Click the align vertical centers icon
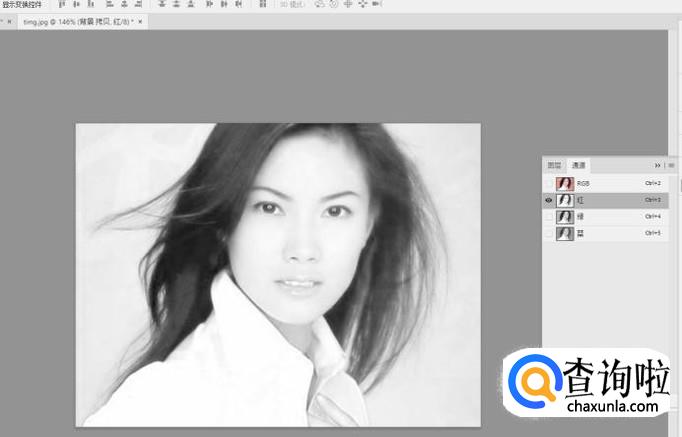The image size is (682, 437). click(77, 4)
